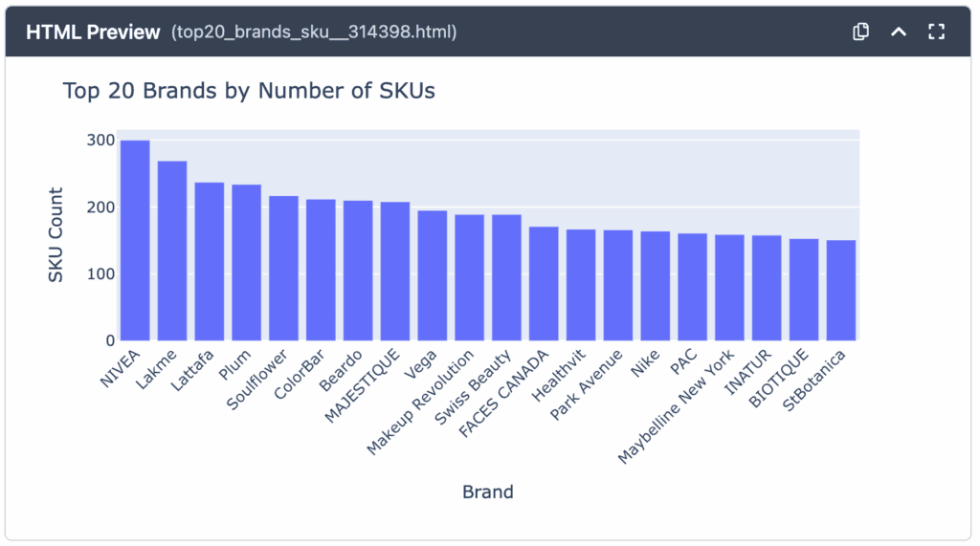Click the NIVEA bar in the chart

click(x=135, y=241)
